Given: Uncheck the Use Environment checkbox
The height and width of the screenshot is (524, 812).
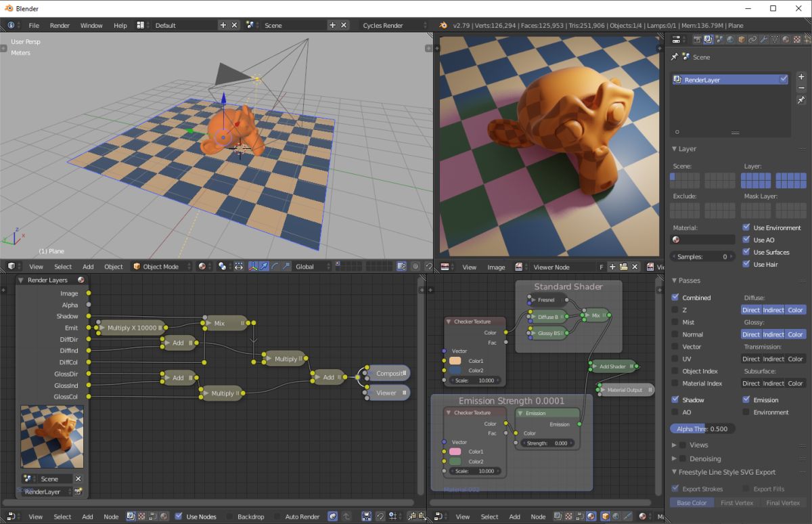Looking at the screenshot, I should 746,227.
